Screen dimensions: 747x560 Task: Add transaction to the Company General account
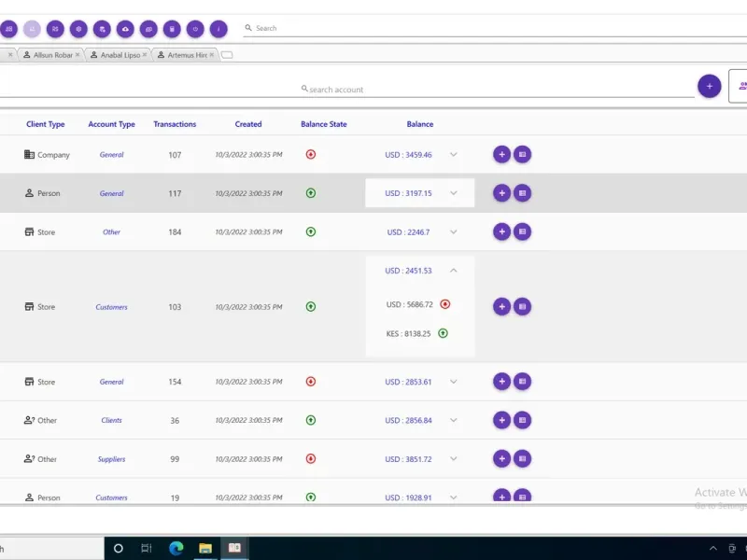tap(501, 155)
